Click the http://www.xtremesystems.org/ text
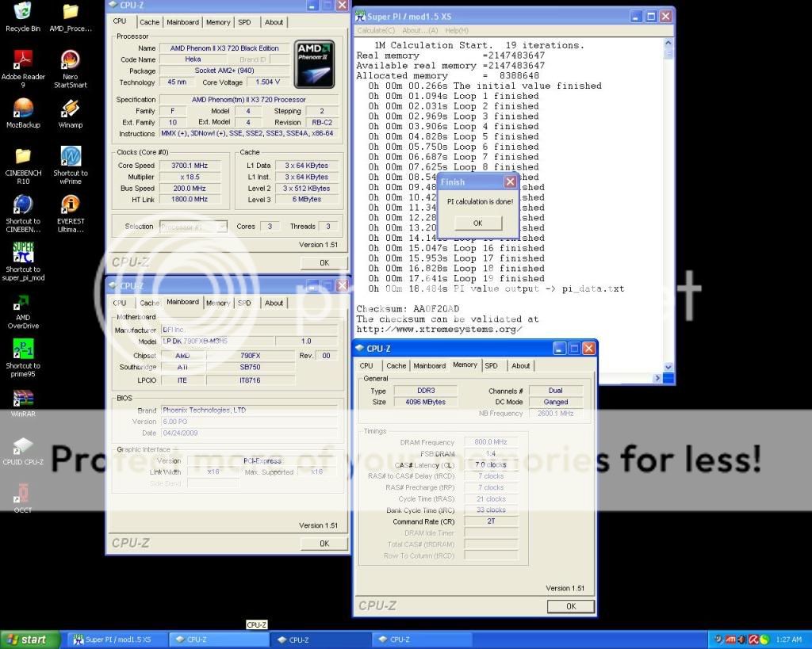 [x=439, y=330]
